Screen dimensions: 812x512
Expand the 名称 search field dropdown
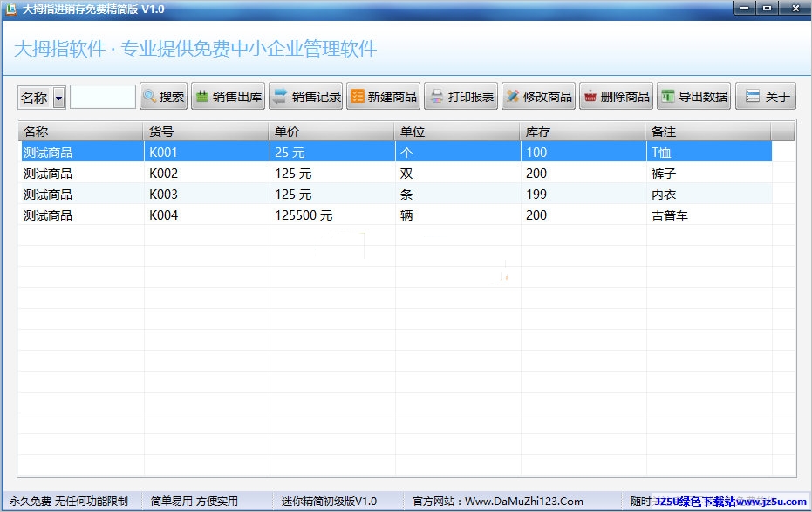coord(59,98)
